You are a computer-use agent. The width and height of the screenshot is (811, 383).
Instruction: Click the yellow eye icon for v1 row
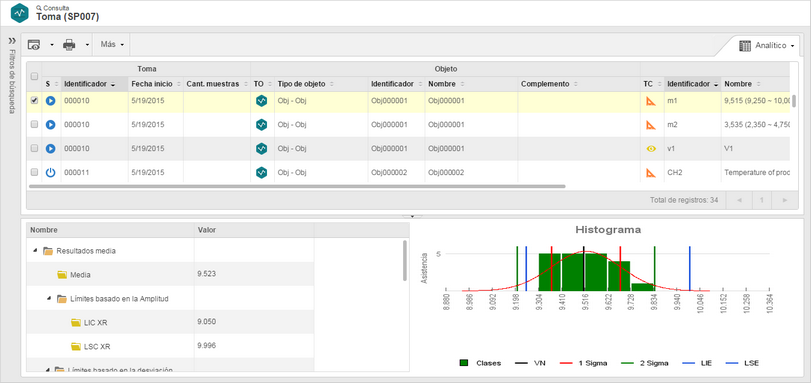pyautogui.click(x=651, y=149)
